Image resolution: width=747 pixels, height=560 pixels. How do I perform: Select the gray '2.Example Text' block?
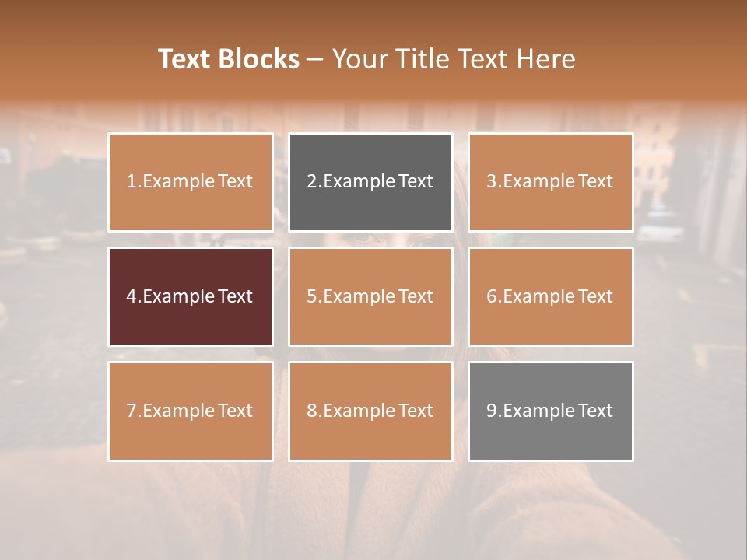point(370,182)
